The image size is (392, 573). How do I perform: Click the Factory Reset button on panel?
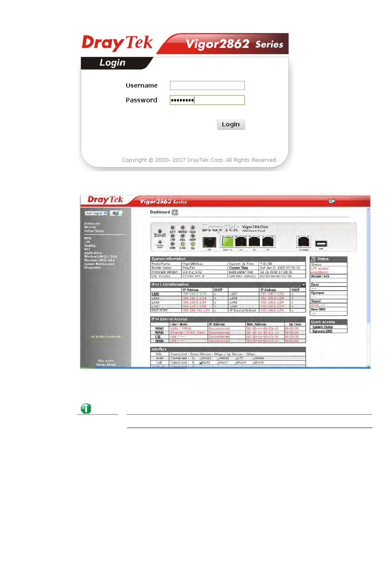click(x=160, y=242)
